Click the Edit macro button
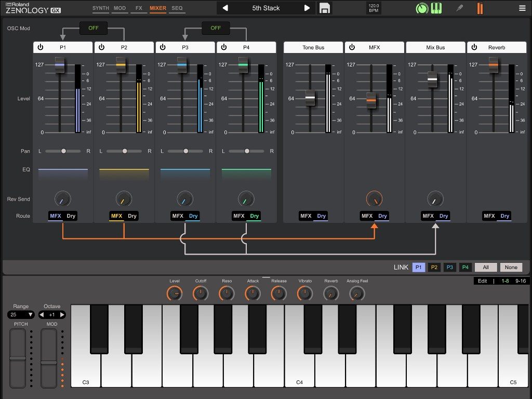 coord(482,281)
